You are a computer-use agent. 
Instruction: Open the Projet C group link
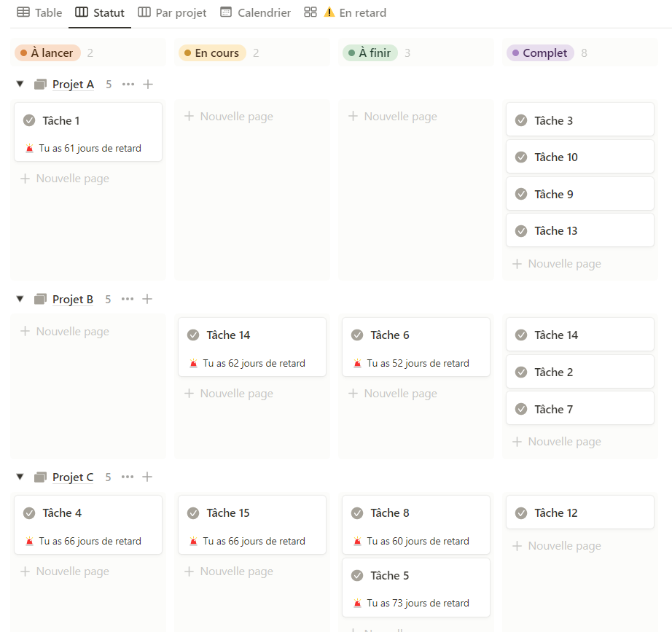coord(73,477)
